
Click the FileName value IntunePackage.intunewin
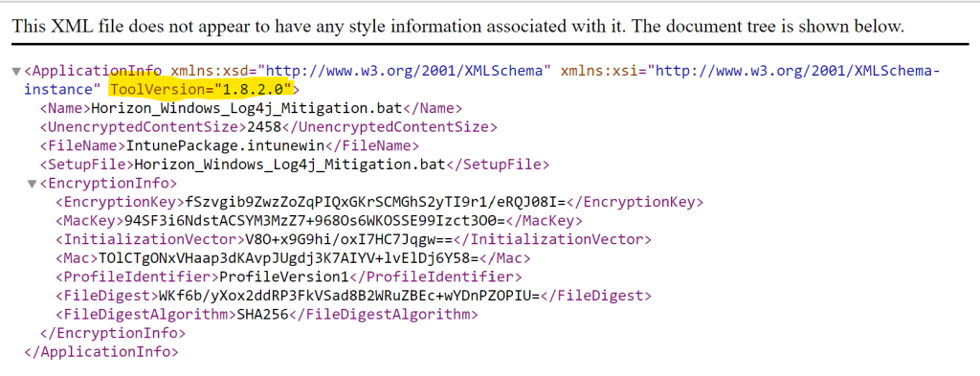(226, 145)
